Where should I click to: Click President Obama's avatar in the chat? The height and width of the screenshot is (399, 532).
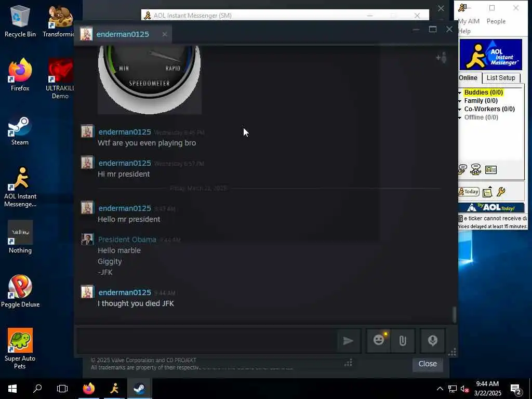pyautogui.click(x=87, y=239)
